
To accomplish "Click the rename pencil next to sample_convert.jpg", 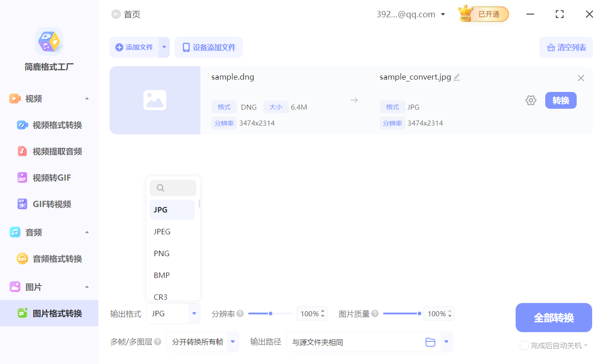I will point(457,77).
